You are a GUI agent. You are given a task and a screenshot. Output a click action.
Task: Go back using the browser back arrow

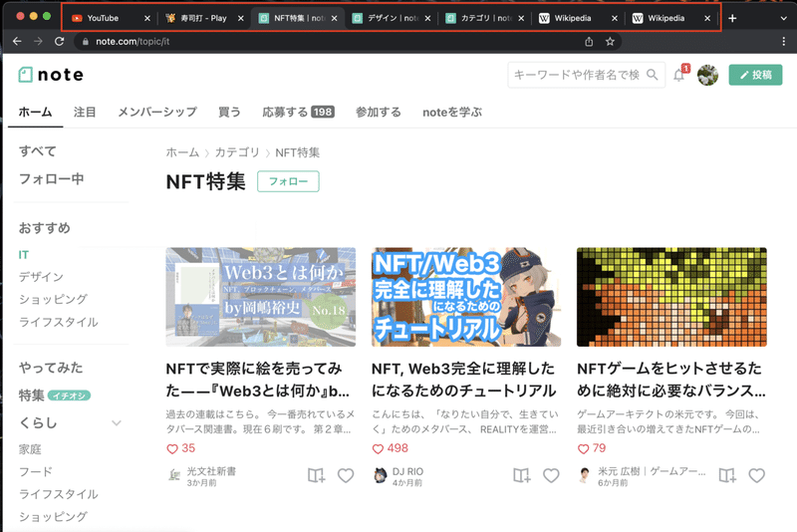pyautogui.click(x=17, y=41)
